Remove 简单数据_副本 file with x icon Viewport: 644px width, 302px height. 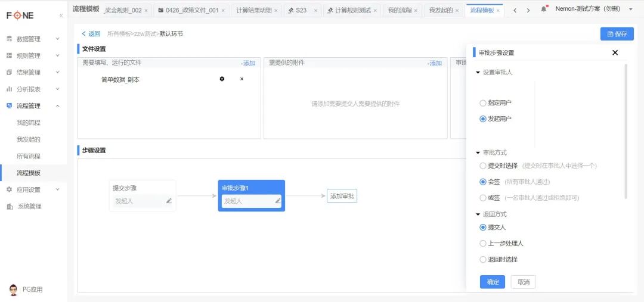241,79
